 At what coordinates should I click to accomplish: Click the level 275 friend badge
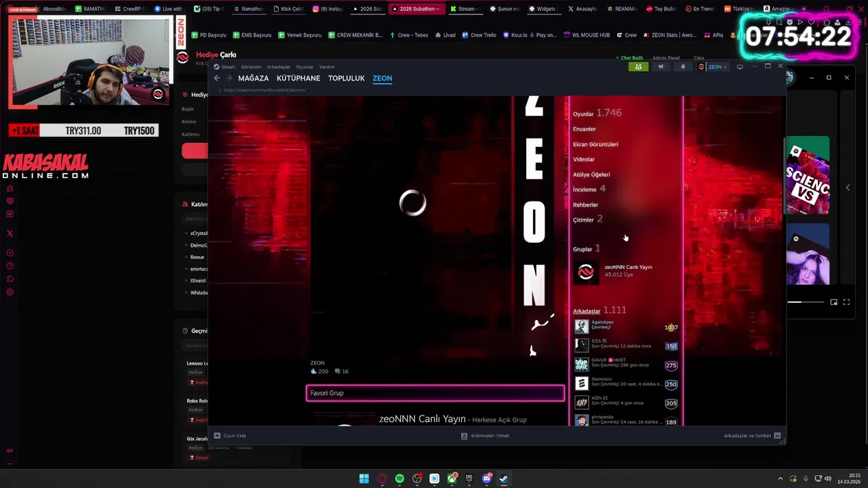[x=671, y=365]
